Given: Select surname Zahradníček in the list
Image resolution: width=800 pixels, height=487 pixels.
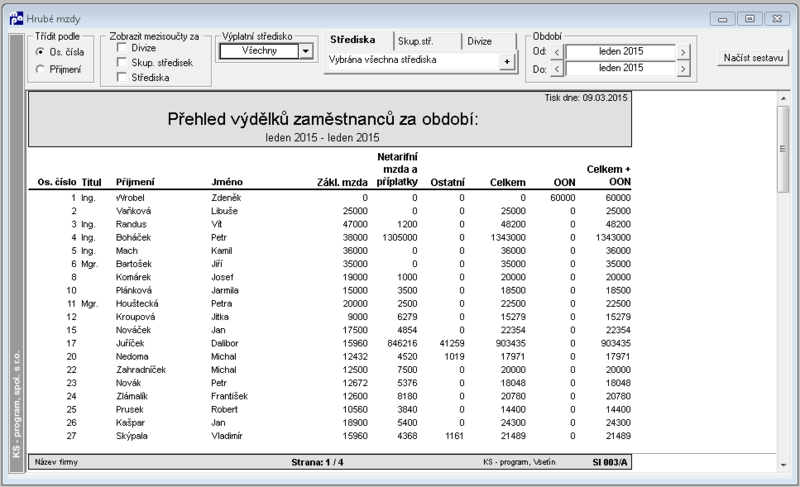Looking at the screenshot, I should 141,370.
